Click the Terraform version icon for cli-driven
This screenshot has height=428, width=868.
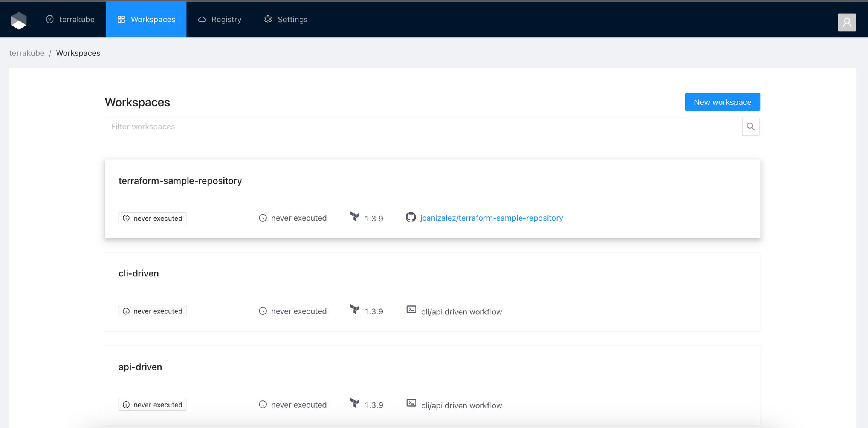[355, 310]
